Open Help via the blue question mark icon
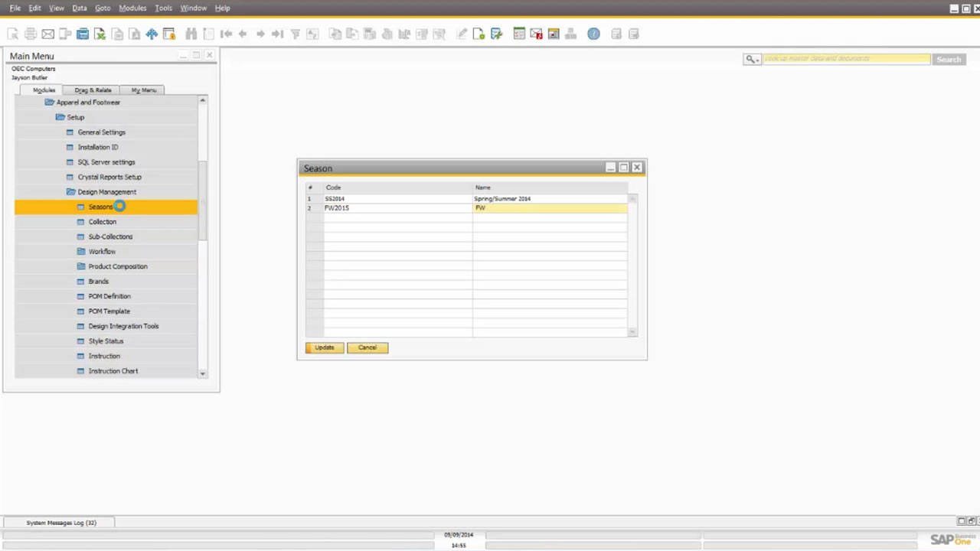Viewport: 980px width, 551px height. pyautogui.click(x=593, y=34)
